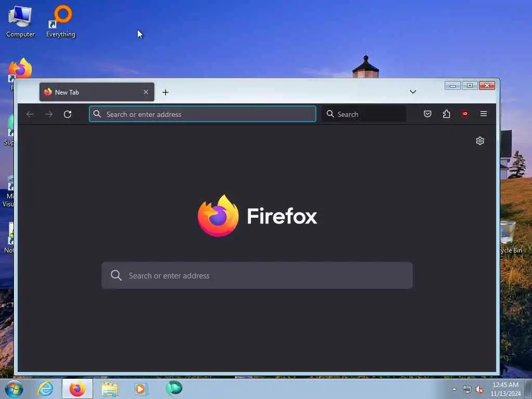The image size is (532, 399).
Task: Click the address bar field in toolbar
Action: click(x=203, y=114)
